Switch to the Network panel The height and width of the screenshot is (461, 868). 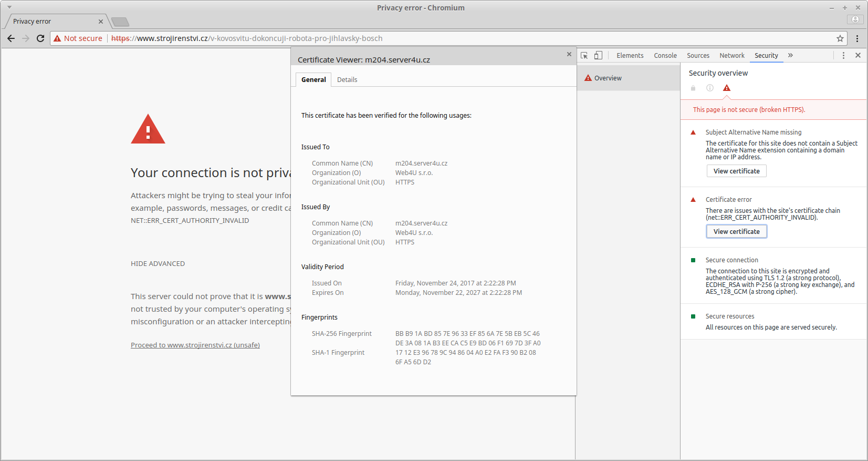(732, 55)
